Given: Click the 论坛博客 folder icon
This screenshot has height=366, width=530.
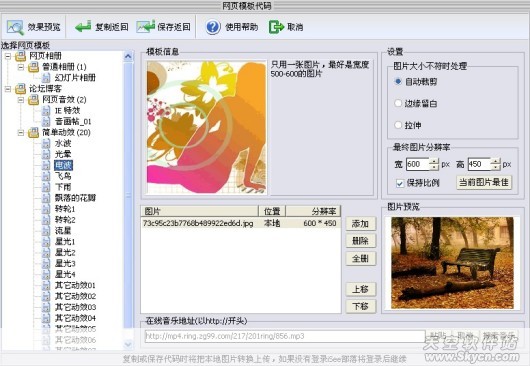Looking at the screenshot, I should click(21, 89).
